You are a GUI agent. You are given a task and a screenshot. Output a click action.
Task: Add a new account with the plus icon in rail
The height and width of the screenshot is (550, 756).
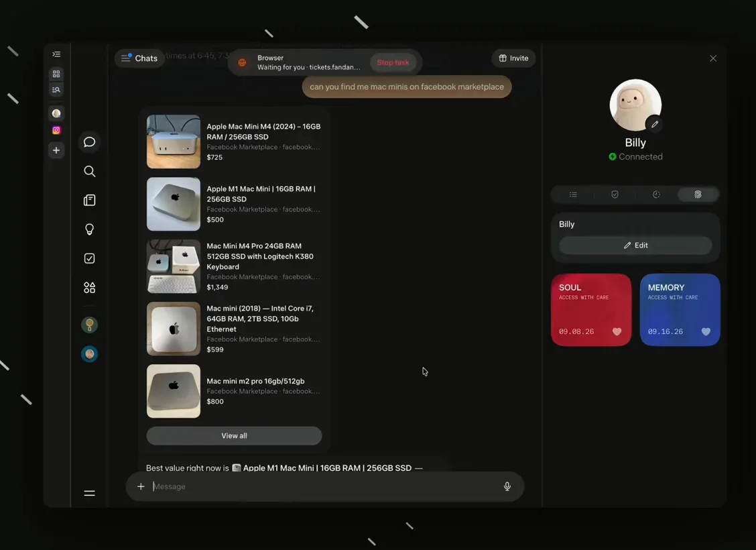56,150
